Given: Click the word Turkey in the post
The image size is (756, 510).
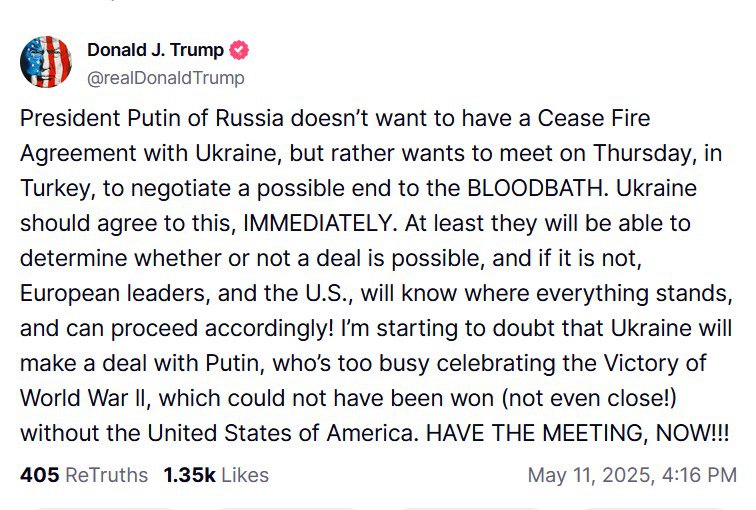Looking at the screenshot, I should [x=52, y=189].
